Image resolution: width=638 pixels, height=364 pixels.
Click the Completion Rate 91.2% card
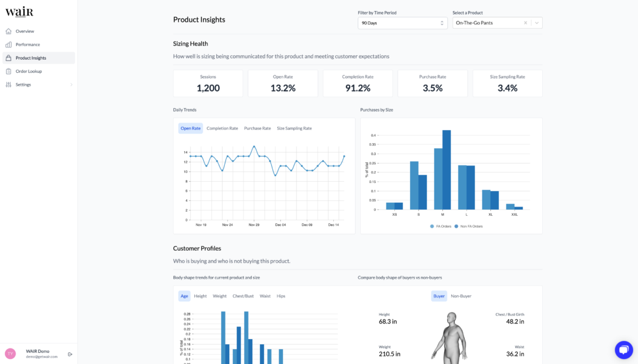click(x=358, y=83)
